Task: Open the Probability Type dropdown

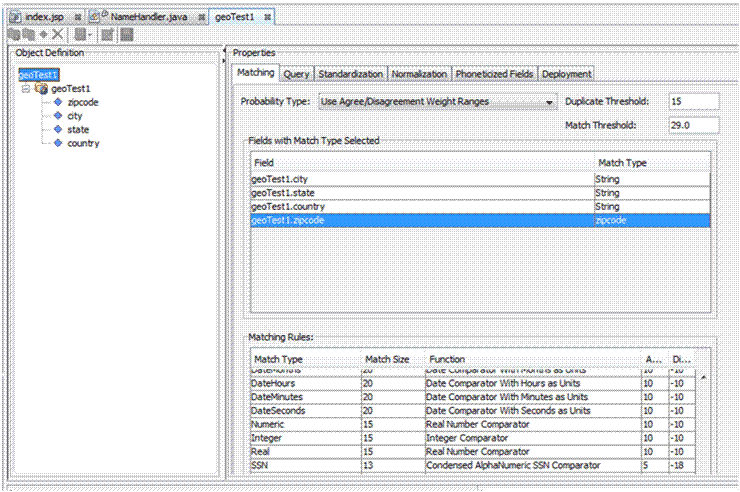Action: 437,101
